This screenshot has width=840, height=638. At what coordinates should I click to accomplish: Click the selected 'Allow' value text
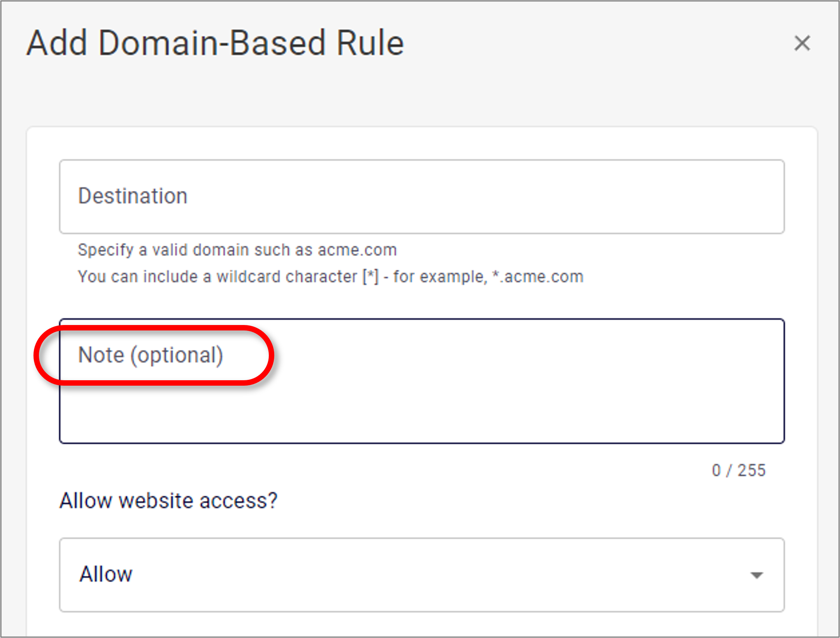106,574
